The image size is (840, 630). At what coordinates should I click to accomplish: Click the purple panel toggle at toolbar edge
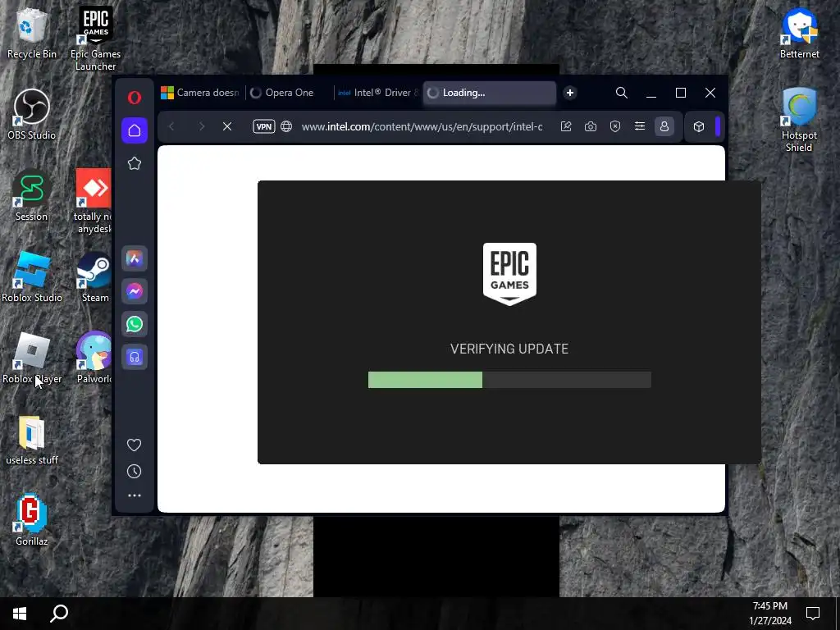(719, 126)
